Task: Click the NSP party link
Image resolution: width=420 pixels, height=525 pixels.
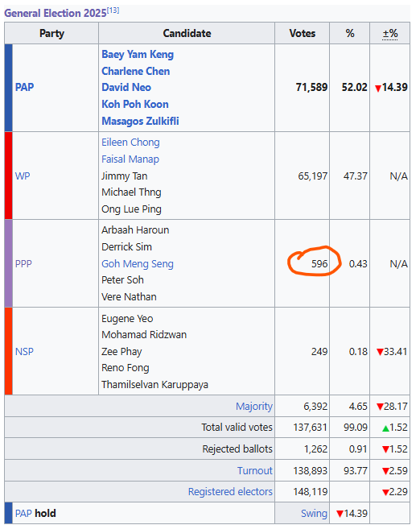Action: point(24,352)
